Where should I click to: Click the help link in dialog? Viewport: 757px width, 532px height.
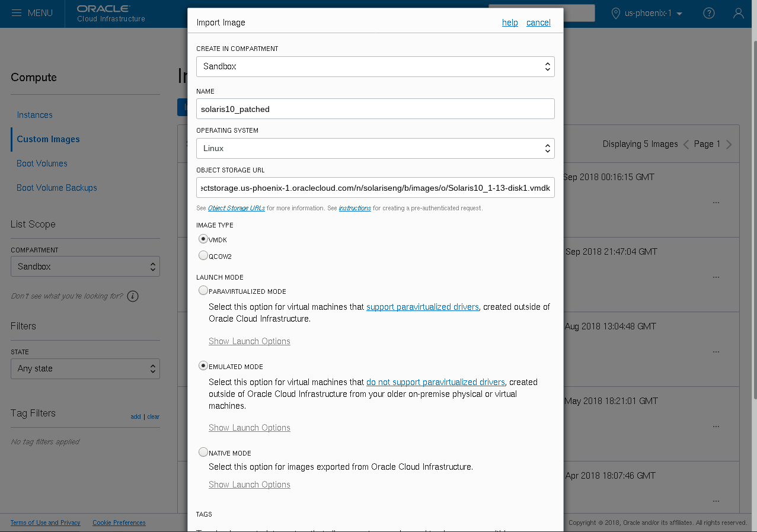click(510, 23)
